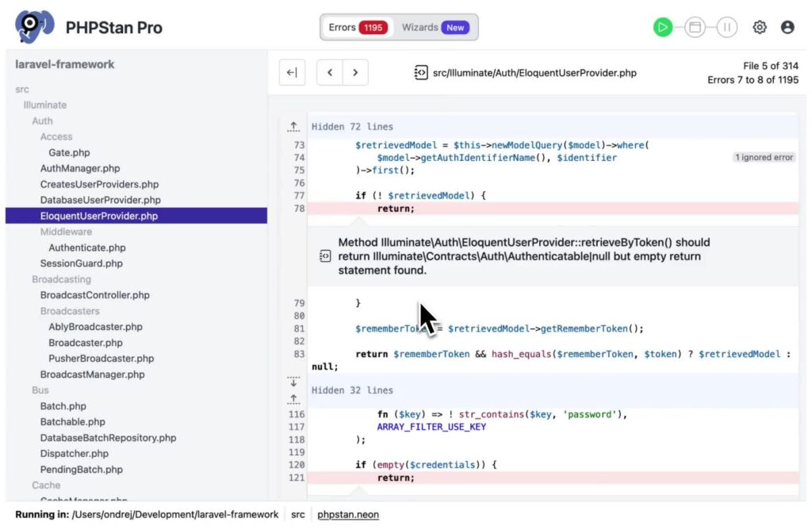The width and height of the screenshot is (812, 530).
Task: Click the New badge on Wizards
Action: [x=455, y=28]
